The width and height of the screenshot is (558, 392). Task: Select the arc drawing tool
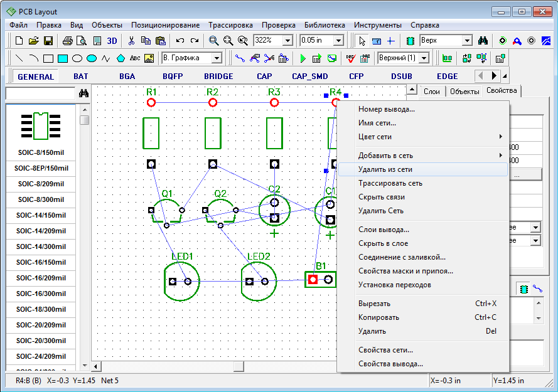point(34,58)
